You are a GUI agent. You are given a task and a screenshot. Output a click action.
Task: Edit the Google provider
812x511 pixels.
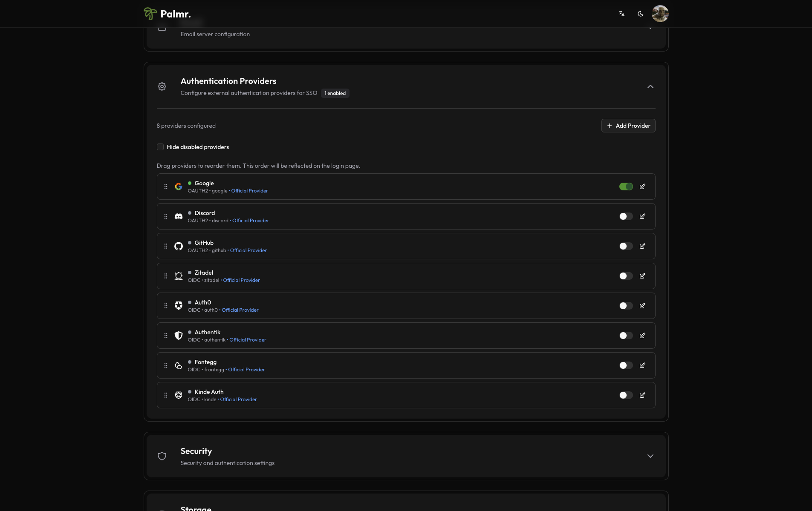pos(642,187)
